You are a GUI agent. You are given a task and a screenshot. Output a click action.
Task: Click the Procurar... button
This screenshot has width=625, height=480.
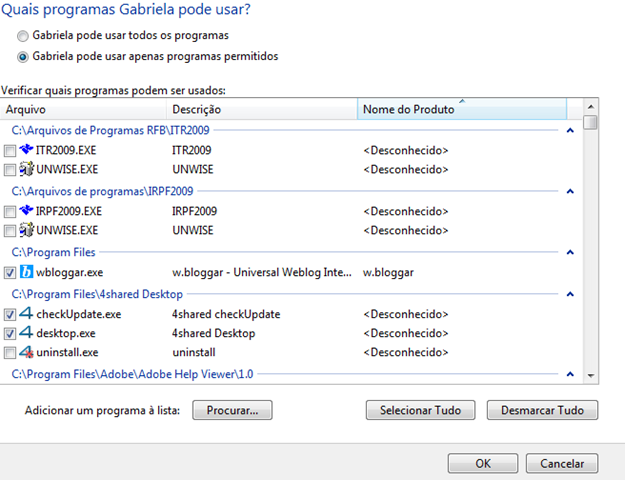232,410
